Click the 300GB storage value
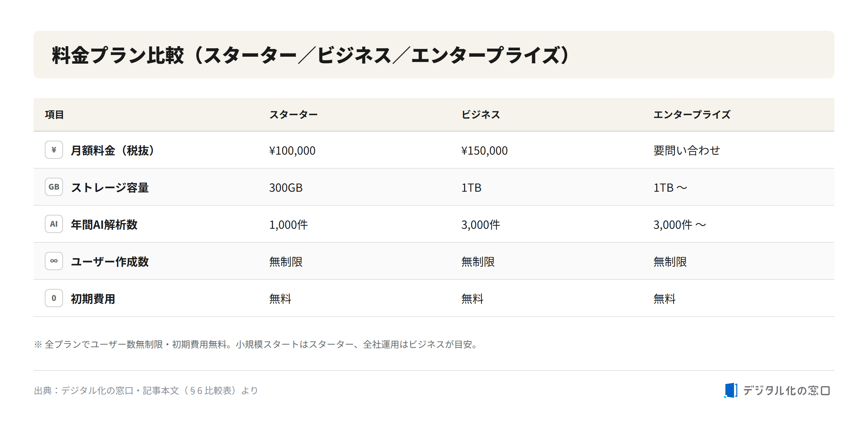 pos(286,188)
